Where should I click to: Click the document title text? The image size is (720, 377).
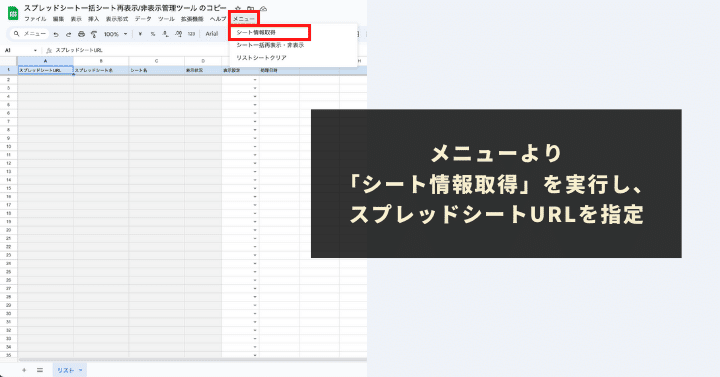125,8
